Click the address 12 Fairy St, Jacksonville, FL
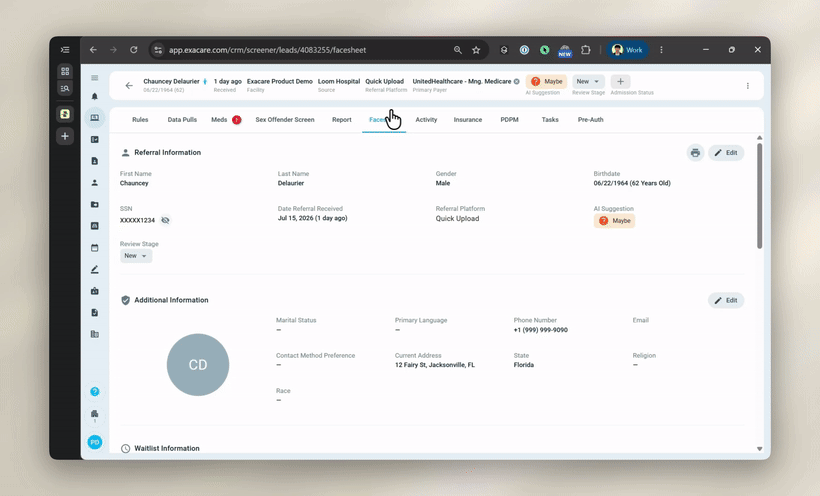 [435, 365]
